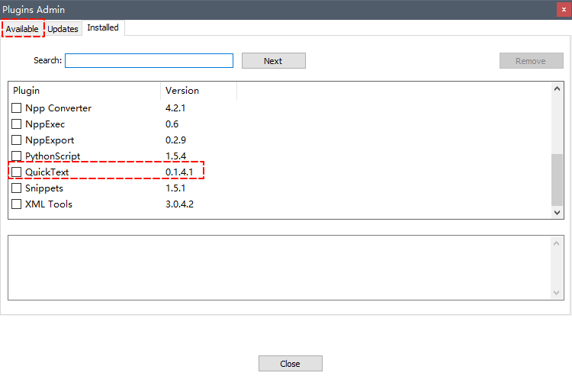Screen dimensions: 572x392
Task: Open the Updates tab
Action: pyautogui.click(x=63, y=29)
